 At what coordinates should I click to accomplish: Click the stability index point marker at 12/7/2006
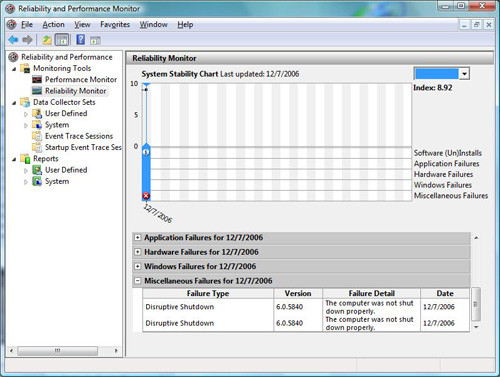[146, 89]
